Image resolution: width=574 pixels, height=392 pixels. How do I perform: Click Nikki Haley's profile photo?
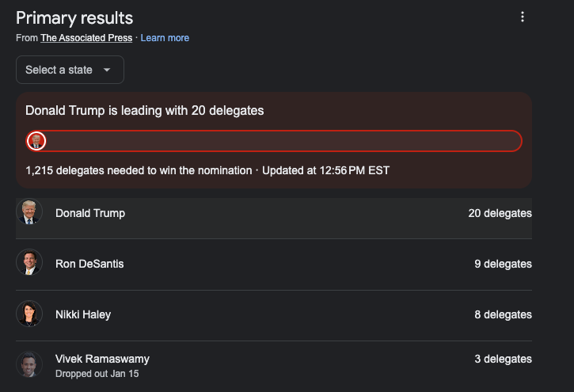click(29, 314)
